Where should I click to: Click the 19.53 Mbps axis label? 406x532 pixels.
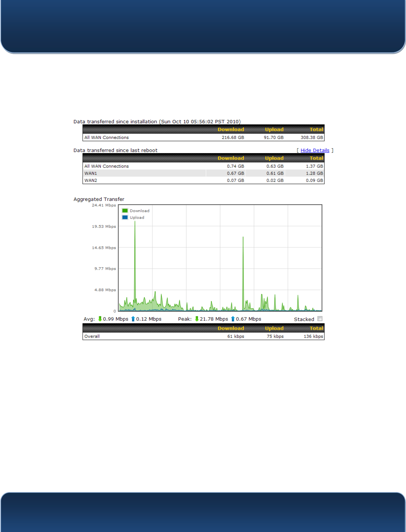tap(104, 226)
